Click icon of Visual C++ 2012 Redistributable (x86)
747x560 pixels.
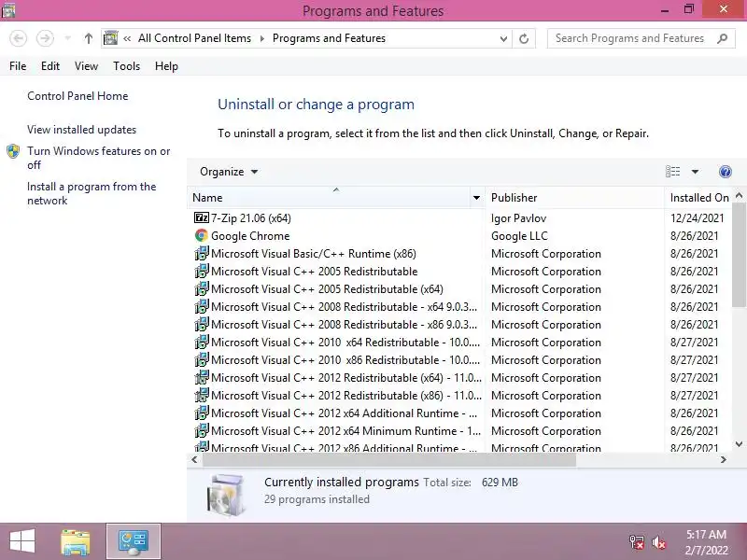202,394
